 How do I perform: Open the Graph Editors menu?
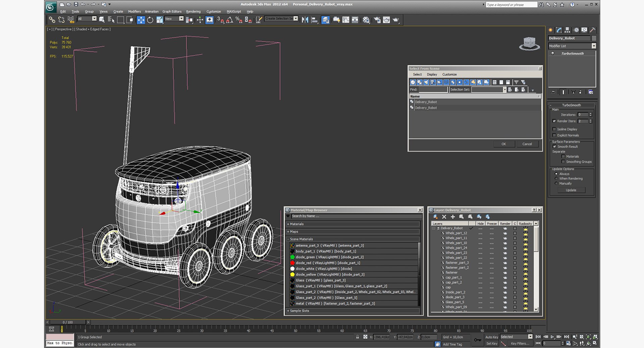click(172, 11)
